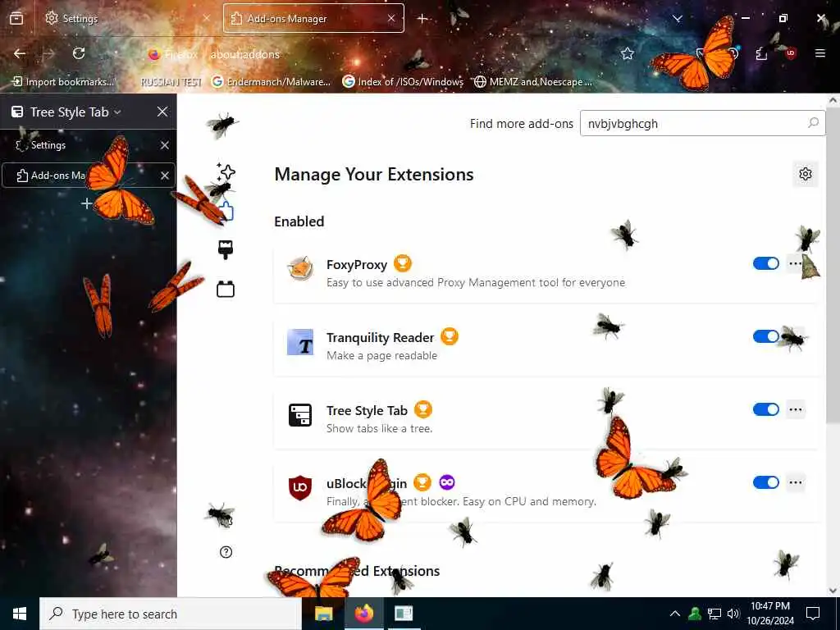Screen dimensions: 840x630
Task: Click uBlock Origin private browsing mask badge
Action: click(x=447, y=482)
